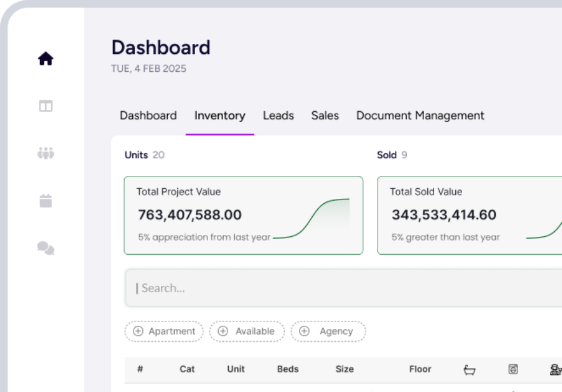Image resolution: width=562 pixels, height=392 pixels.
Task: Open the Home dashboard from the sidebar
Action: click(45, 58)
